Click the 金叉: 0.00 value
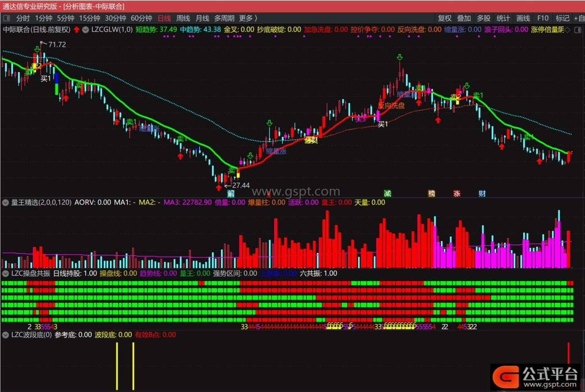This screenshot has width=585, height=392. 239,30
